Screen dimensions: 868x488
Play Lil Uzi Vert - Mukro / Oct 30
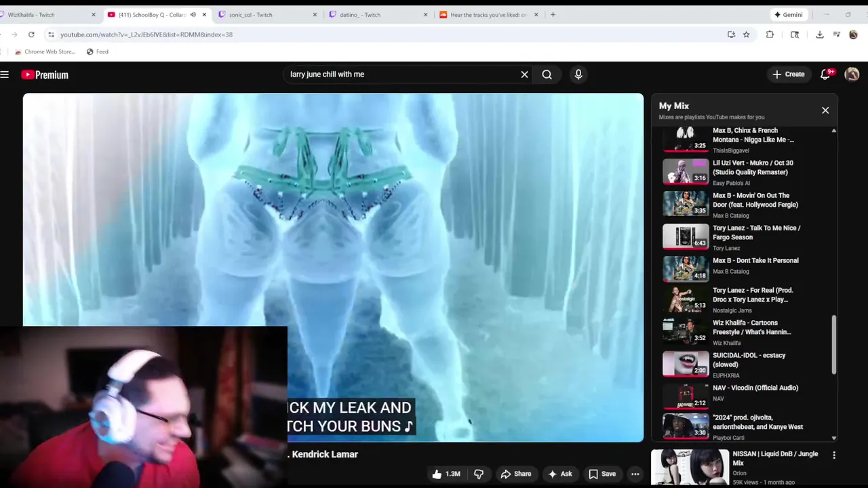(744, 172)
